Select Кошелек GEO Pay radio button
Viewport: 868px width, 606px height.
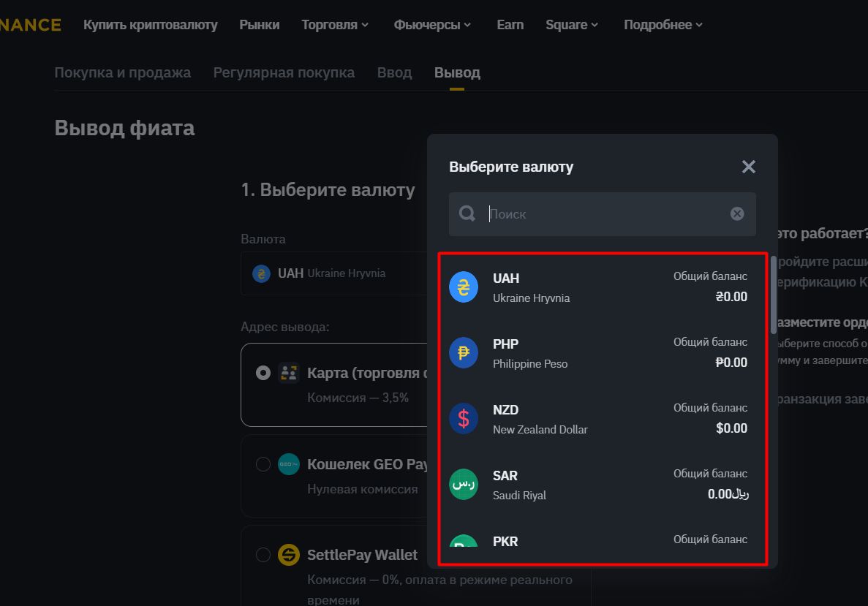(263, 463)
